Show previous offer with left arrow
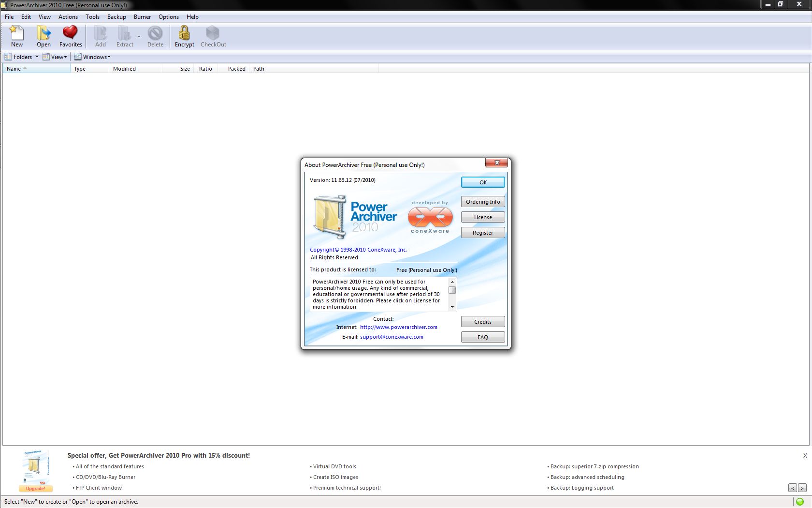 (793, 488)
